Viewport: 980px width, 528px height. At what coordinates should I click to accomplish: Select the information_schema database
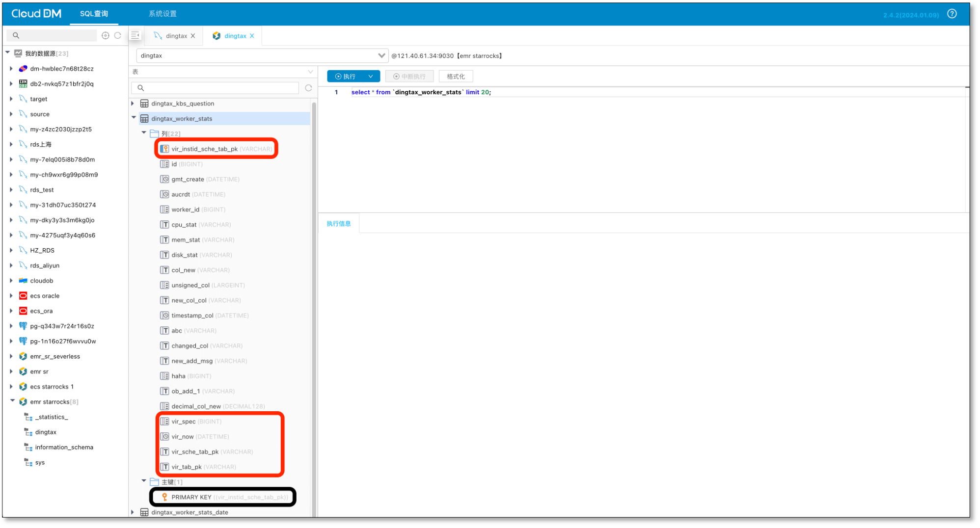point(64,447)
